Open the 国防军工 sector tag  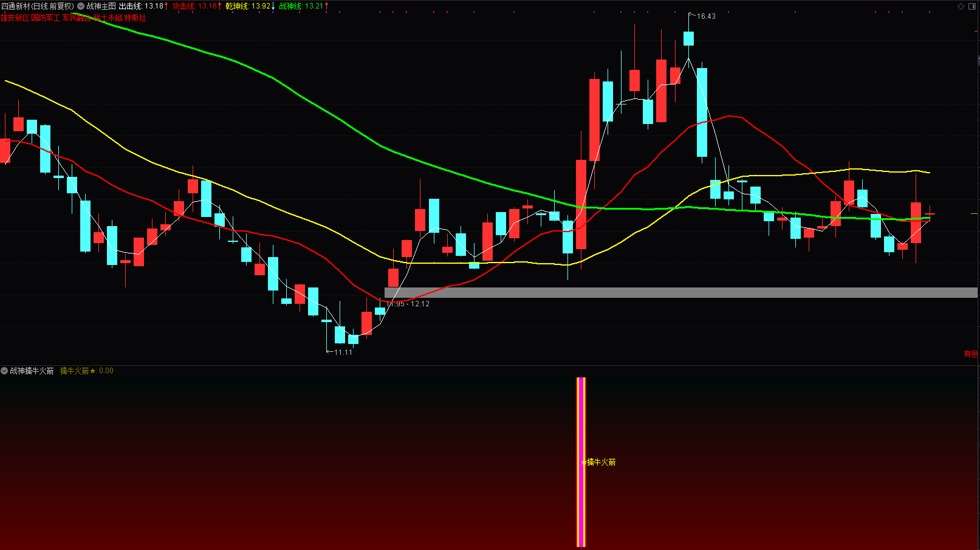click(x=46, y=18)
